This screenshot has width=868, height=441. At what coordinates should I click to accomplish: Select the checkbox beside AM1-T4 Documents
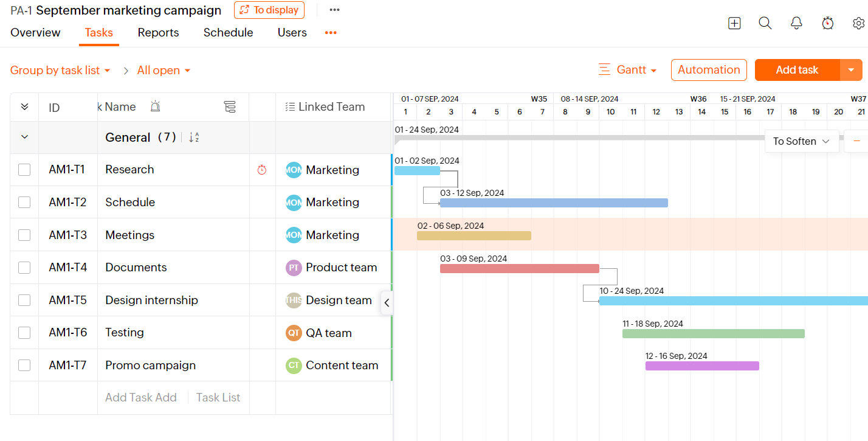(x=24, y=267)
